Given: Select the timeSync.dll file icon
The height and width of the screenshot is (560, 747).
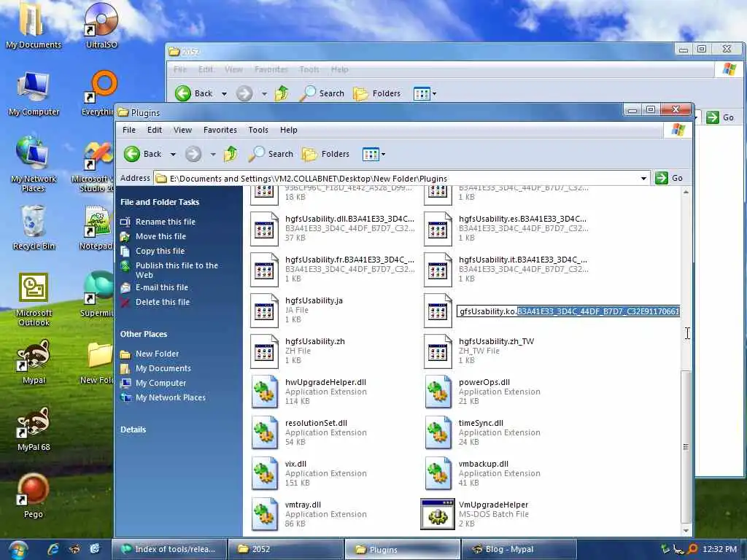Looking at the screenshot, I should (438, 433).
